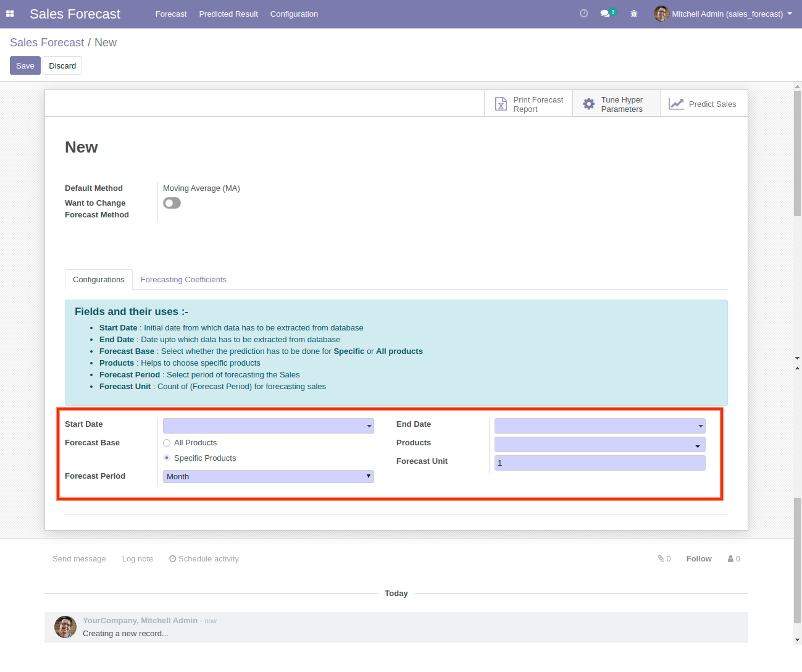Click the paperclip attachments icon
The height and width of the screenshot is (672, 802).
pos(661,559)
